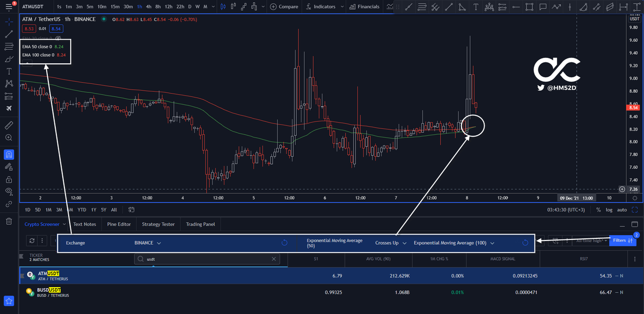Hide all drawings with eye icon
This screenshot has height=314, width=644.
9,191
